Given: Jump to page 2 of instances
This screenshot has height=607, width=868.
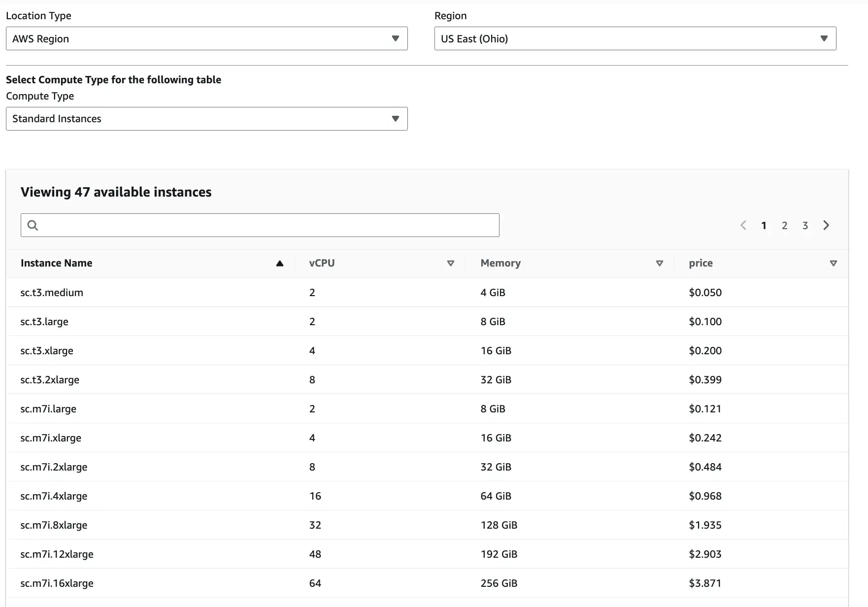Looking at the screenshot, I should (784, 226).
